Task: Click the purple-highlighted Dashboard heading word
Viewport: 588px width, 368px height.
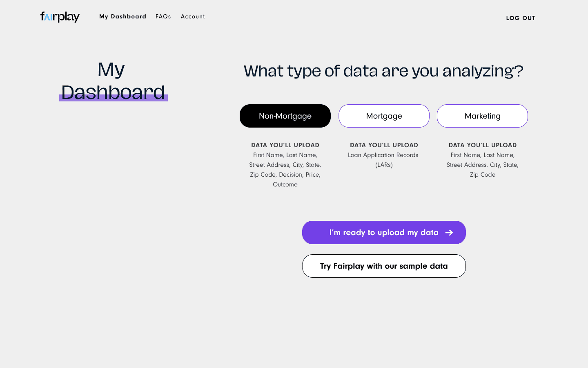Action: (113, 92)
